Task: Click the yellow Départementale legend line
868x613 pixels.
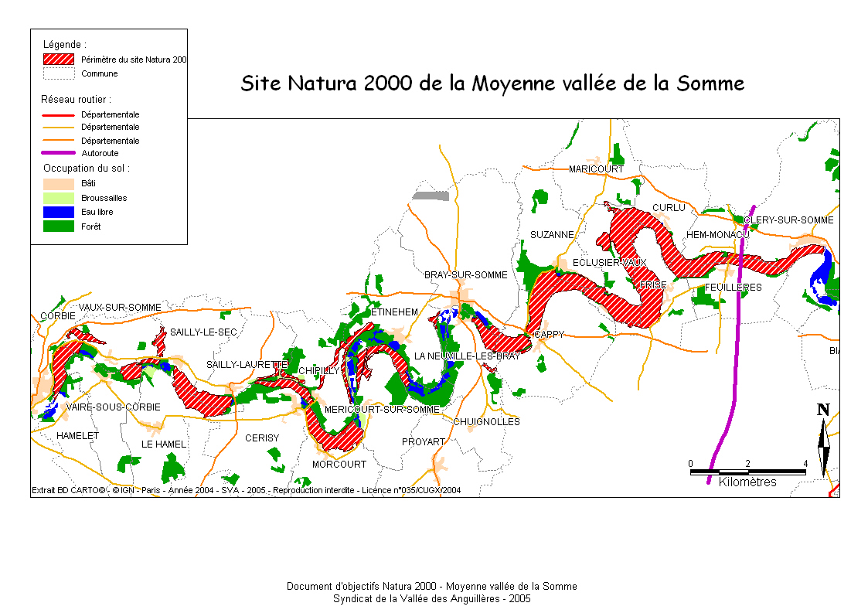Action: click(x=59, y=127)
